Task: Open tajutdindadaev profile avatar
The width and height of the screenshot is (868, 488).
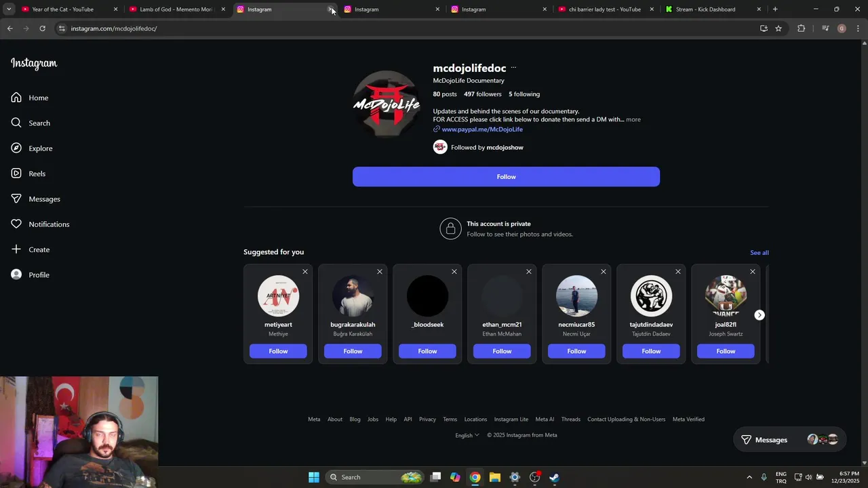Action: point(651,296)
